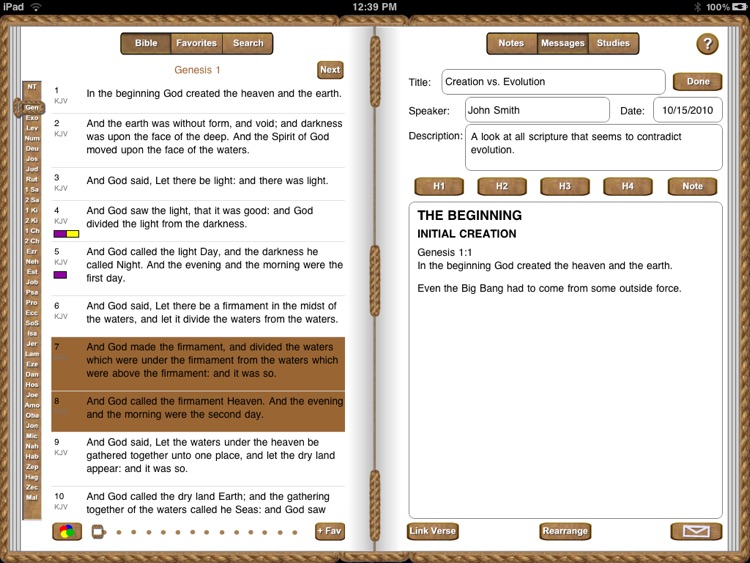Tap highlighted verse 8 'firmament Heaven'
The image size is (750, 563).
click(x=198, y=412)
